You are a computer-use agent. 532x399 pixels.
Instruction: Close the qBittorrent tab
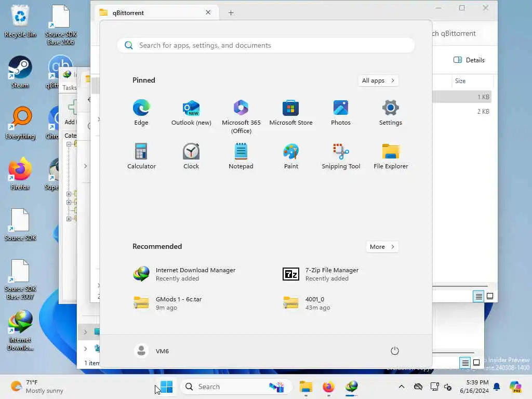[x=208, y=12]
